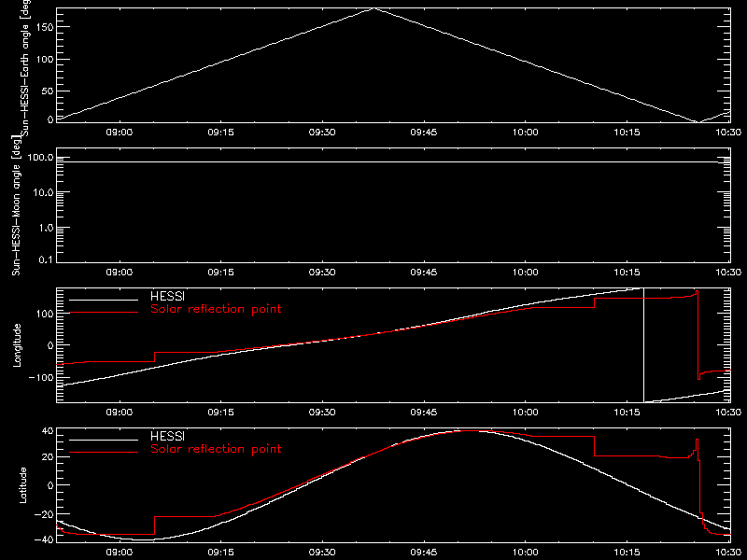Image resolution: width=747 pixels, height=560 pixels.
Task: Click the Latitude axis label
Action: (22, 485)
